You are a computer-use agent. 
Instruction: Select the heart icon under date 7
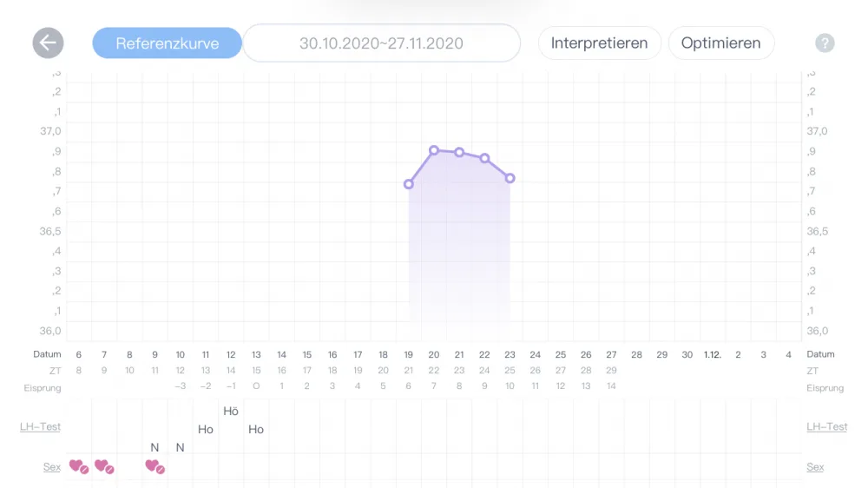104,467
